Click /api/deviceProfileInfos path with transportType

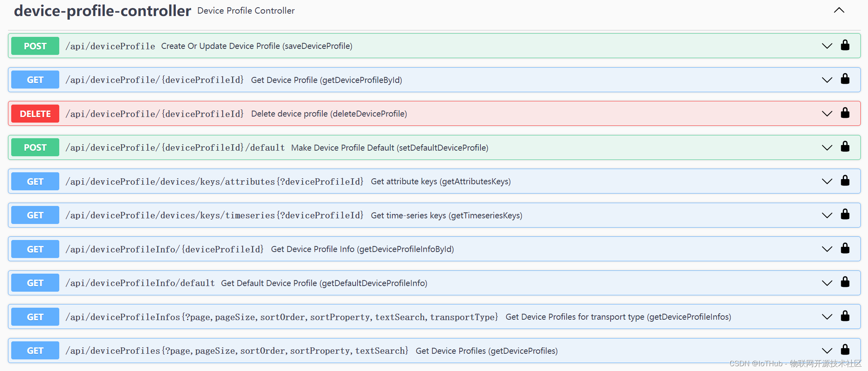282,317
